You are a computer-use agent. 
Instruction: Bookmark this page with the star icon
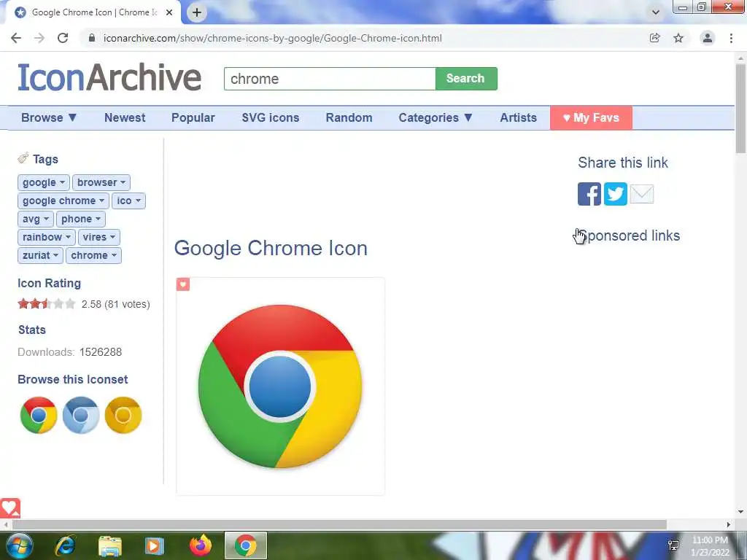[x=678, y=38]
